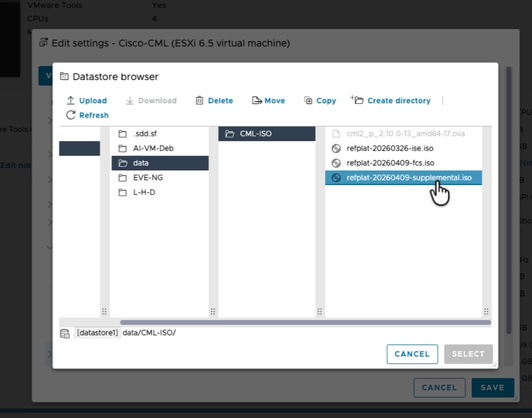
Task: Refresh the datastore file listing
Action: (87, 115)
